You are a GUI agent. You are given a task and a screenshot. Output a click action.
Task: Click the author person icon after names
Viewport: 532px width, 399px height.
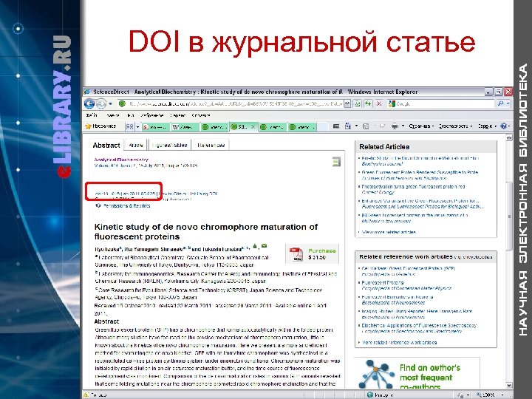point(255,246)
